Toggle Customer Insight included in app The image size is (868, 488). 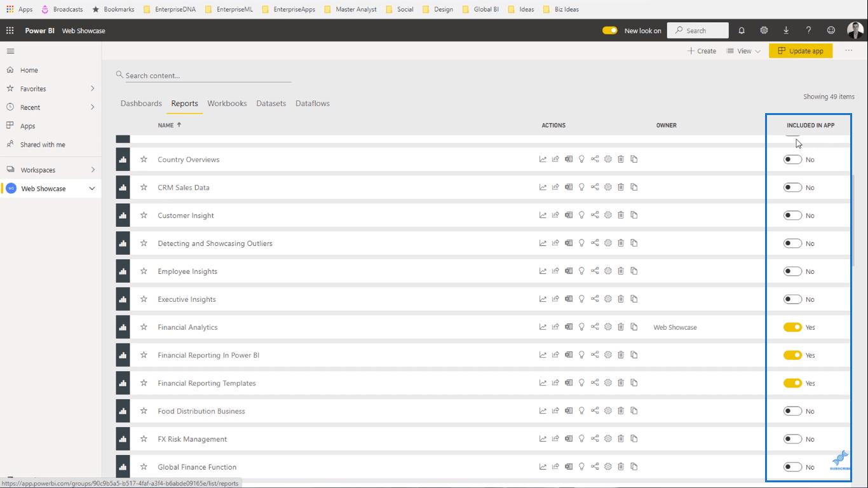792,215
